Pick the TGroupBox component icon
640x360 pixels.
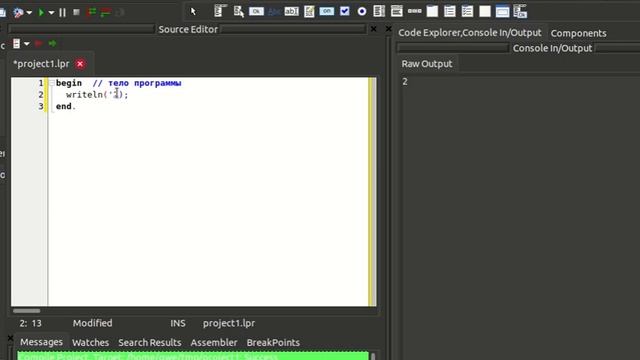(432, 11)
